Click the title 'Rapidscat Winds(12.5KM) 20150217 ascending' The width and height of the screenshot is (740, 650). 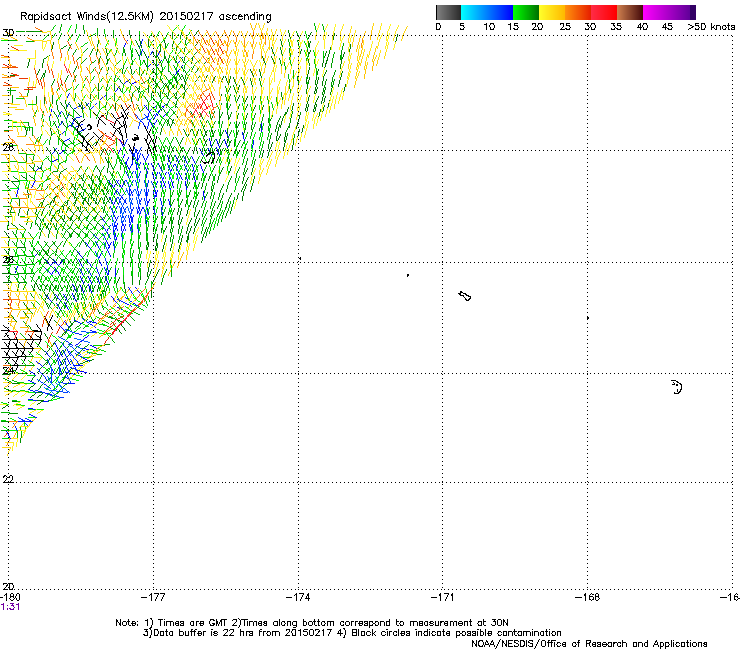(x=146, y=17)
